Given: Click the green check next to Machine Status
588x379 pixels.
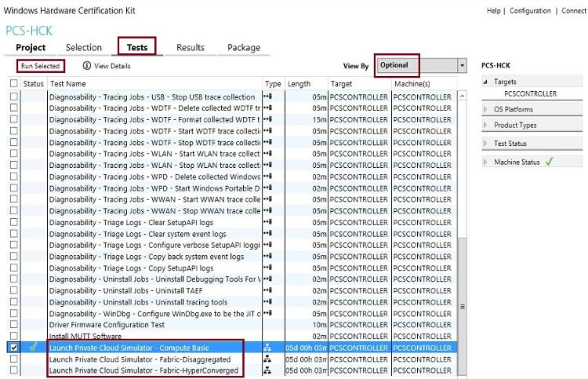Looking at the screenshot, I should click(550, 162).
